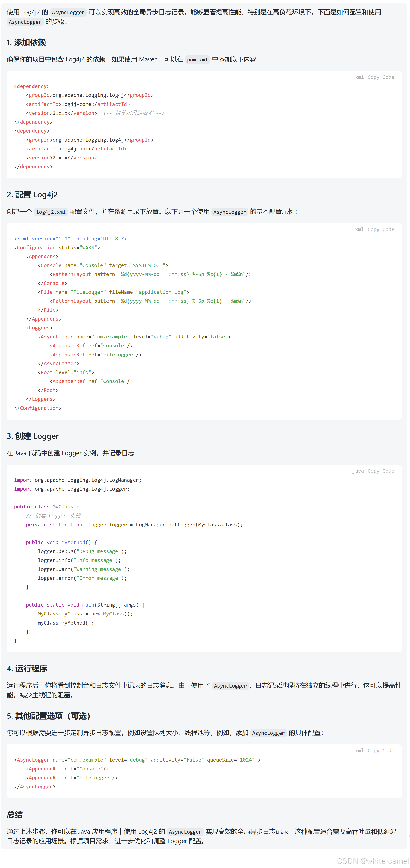The width and height of the screenshot is (410, 868).
Task: Click the '5. 其他配置选项（可选）' heading
Action: tap(49, 716)
